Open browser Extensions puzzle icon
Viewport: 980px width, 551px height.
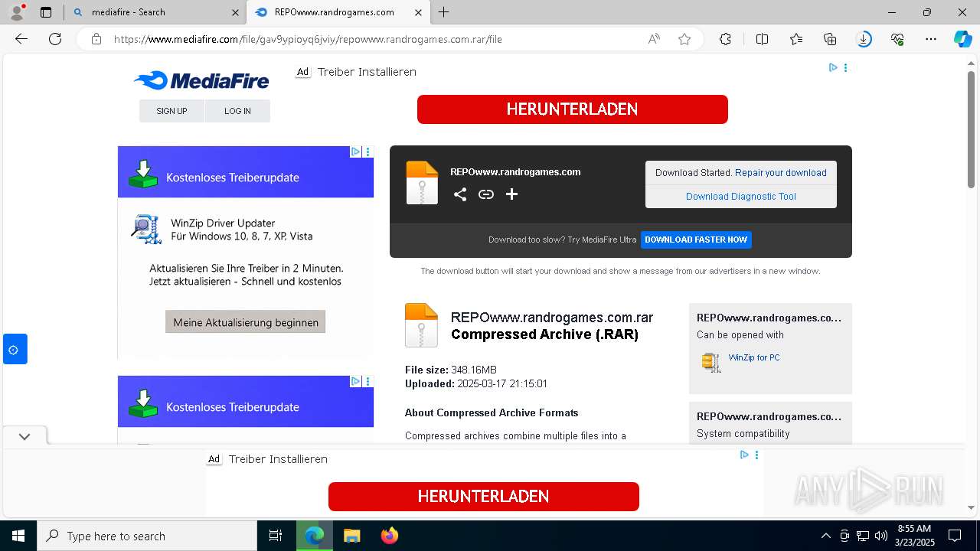(725, 39)
